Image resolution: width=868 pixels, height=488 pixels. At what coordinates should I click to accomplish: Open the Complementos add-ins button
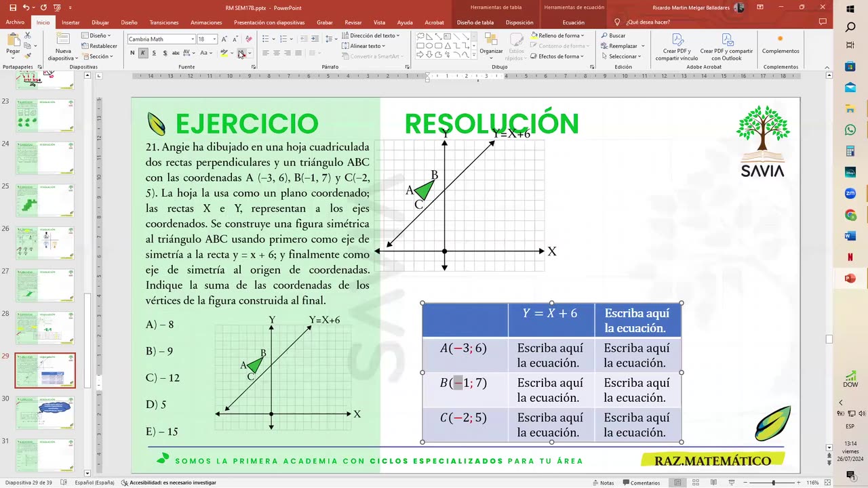coord(781,45)
